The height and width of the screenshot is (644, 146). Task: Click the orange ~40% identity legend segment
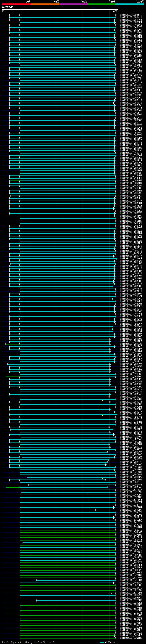click(45, 4)
